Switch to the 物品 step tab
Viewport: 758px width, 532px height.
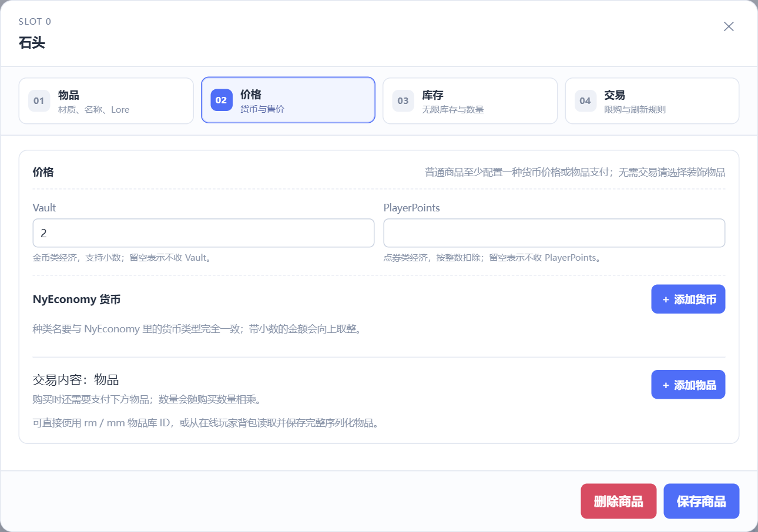(x=106, y=101)
